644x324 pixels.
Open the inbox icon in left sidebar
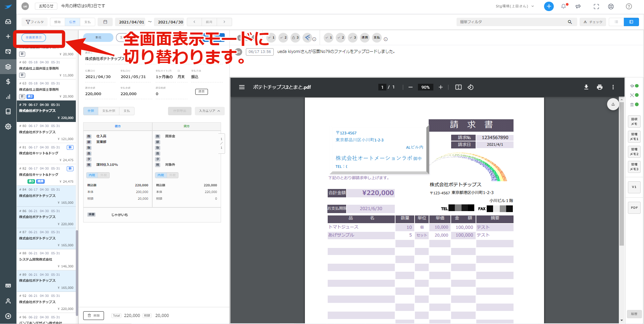coord(8,21)
